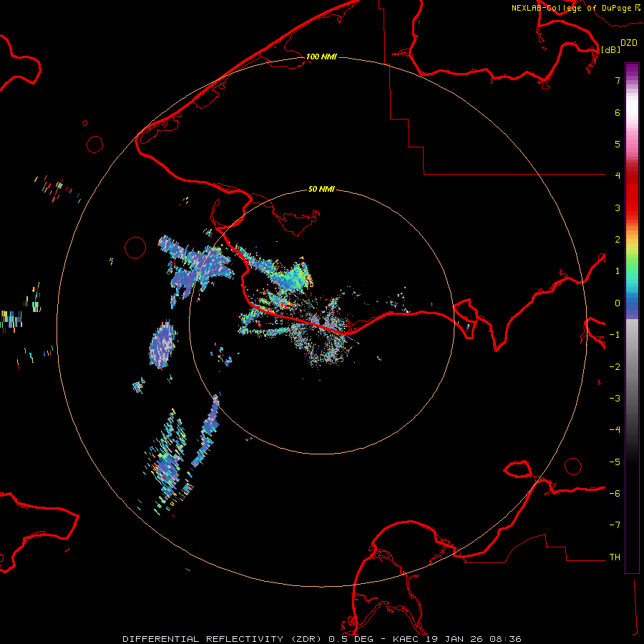Click the 0 value on color scale

618,303
